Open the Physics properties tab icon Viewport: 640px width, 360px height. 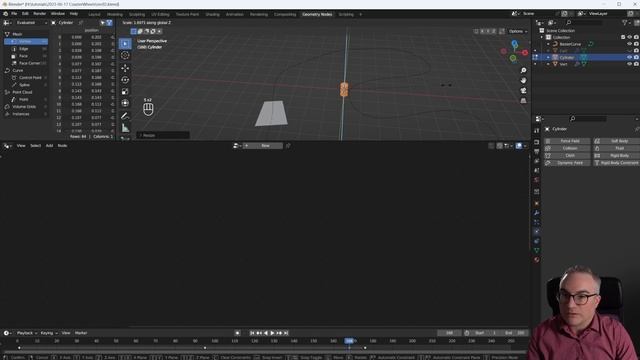(x=537, y=231)
